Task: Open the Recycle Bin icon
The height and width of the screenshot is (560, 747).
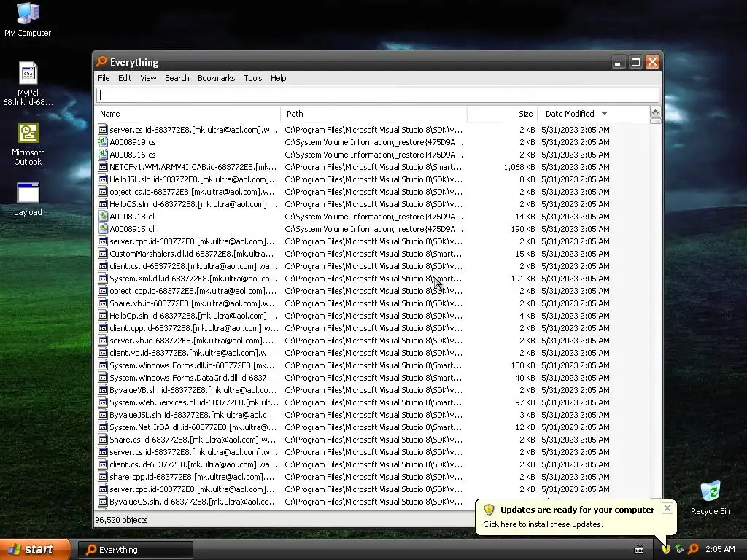Action: (711, 497)
